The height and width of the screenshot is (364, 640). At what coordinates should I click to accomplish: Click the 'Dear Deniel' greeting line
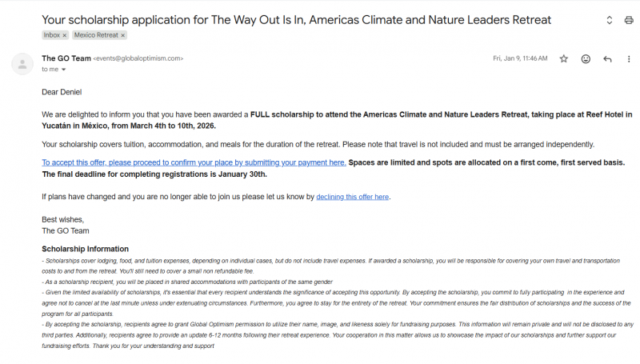click(62, 93)
